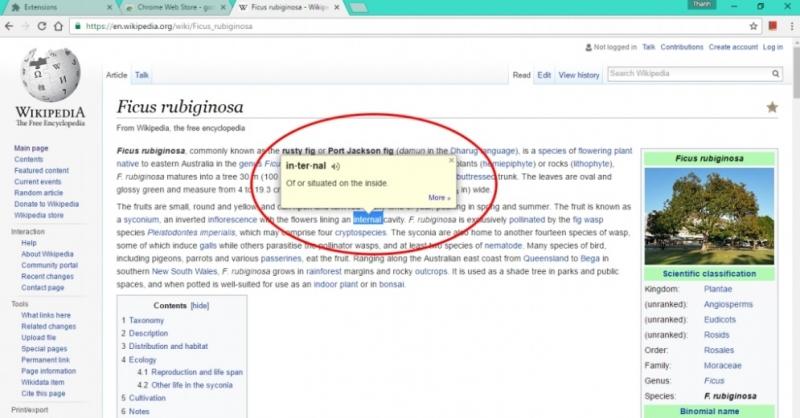Open the Talk tab of the article
Image resolution: width=800 pixels, height=418 pixels.
pos(141,75)
